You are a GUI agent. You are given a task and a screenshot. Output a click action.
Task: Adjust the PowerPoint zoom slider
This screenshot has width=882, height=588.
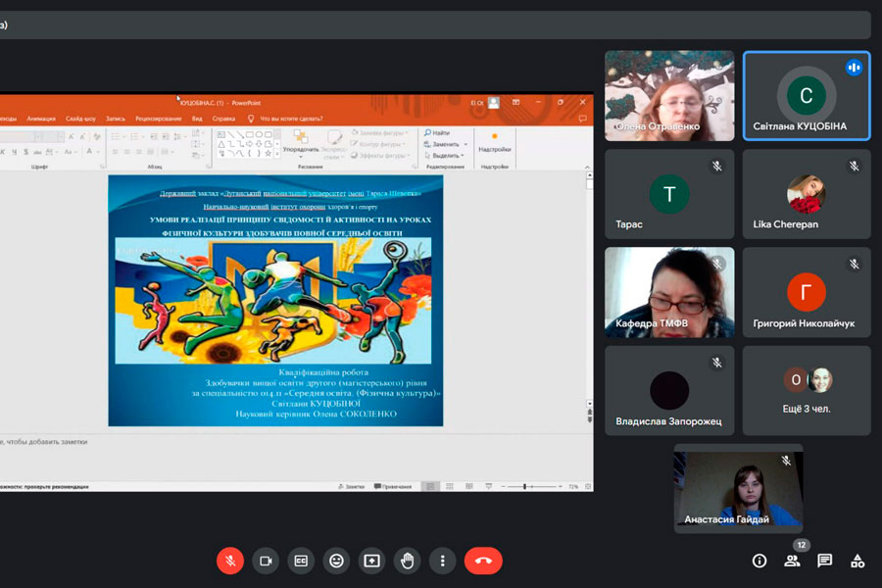tap(526, 486)
